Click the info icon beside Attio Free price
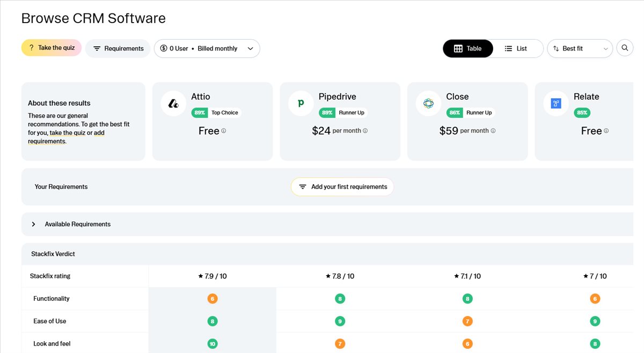This screenshot has width=644, height=353. (224, 131)
